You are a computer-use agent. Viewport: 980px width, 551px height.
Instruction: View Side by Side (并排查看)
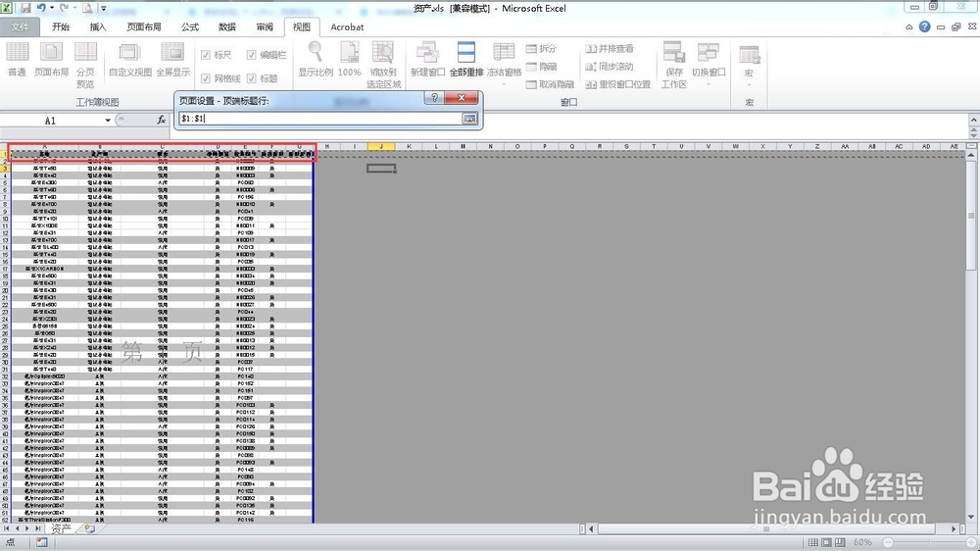(x=610, y=48)
